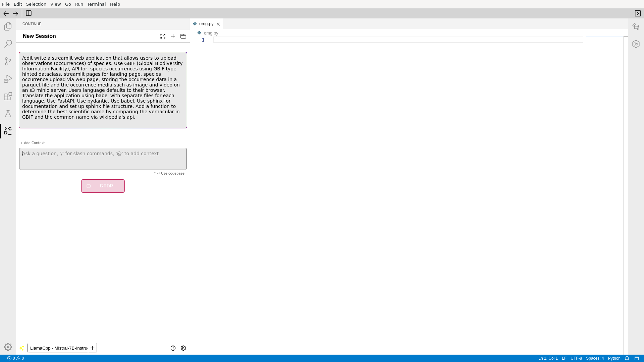Click the omg.py breadcrumb
644x362 pixels.
coord(211,33)
